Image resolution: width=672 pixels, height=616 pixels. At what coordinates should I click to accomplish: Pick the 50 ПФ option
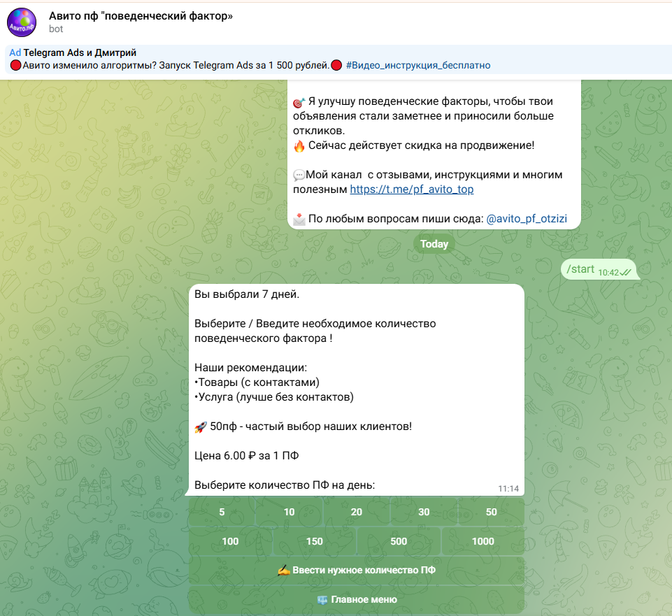click(x=491, y=513)
